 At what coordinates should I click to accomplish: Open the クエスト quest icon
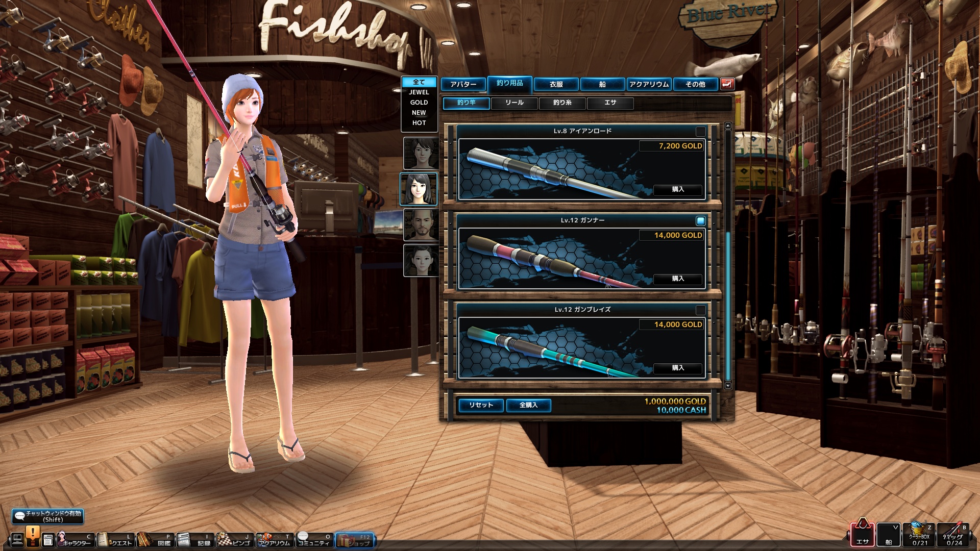point(115,539)
